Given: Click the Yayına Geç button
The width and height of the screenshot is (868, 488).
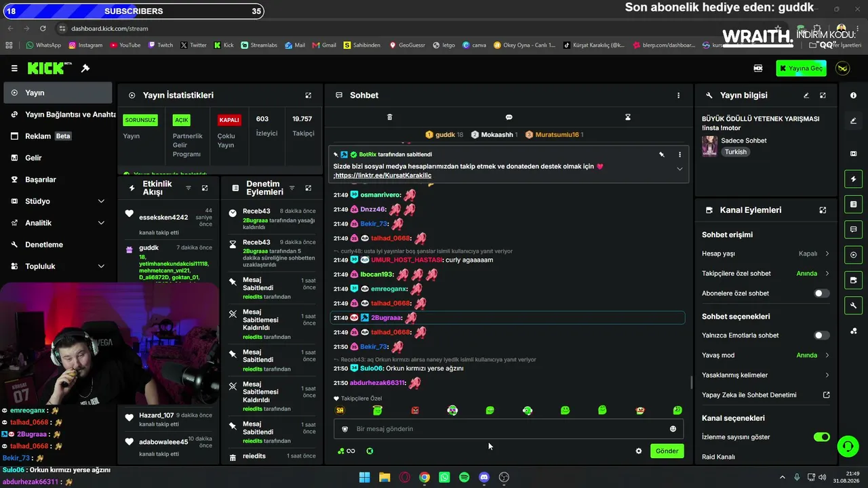Looking at the screenshot, I should [x=802, y=68].
